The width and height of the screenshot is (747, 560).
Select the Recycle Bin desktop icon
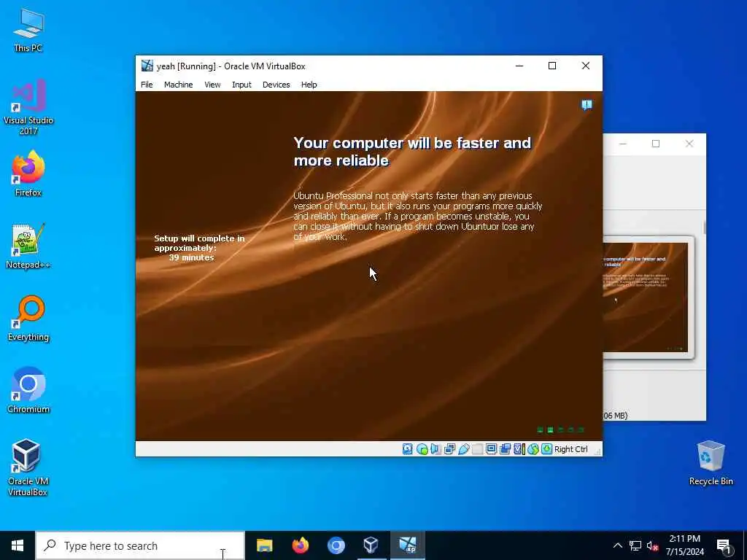click(711, 463)
